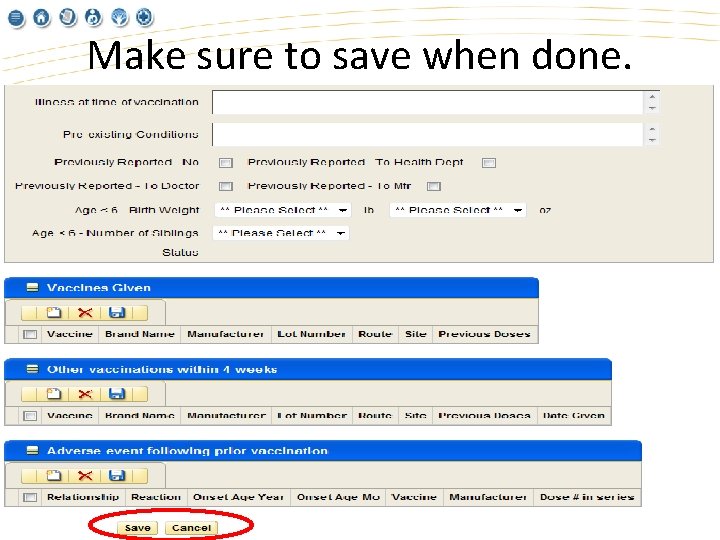Image resolution: width=720 pixels, height=540 pixels.
Task: Add new row in Vaccines Given
Action: (54, 313)
